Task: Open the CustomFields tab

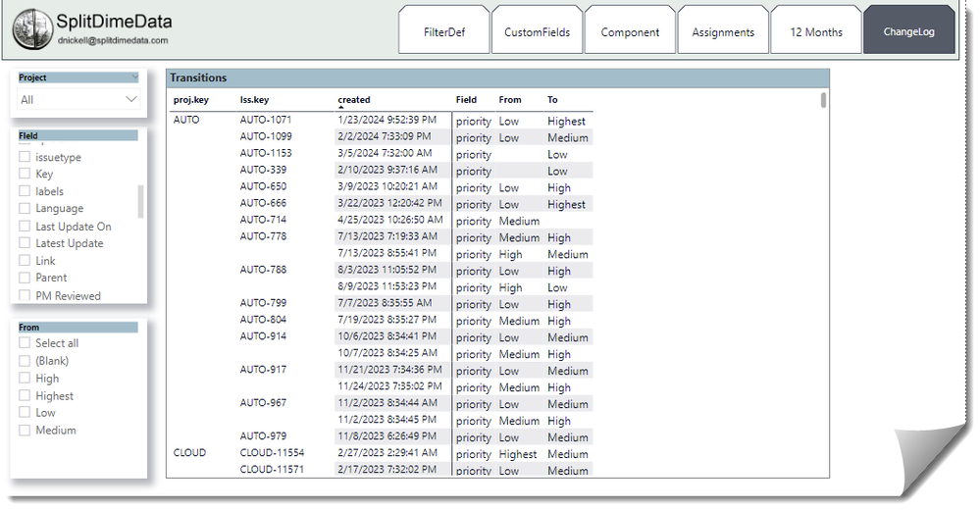Action: [537, 31]
